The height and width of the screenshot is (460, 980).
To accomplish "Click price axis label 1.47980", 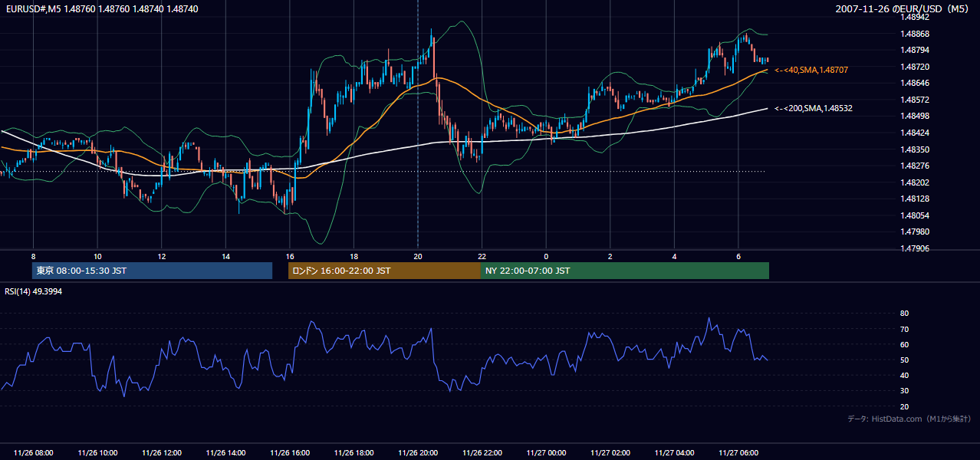I will pos(915,232).
